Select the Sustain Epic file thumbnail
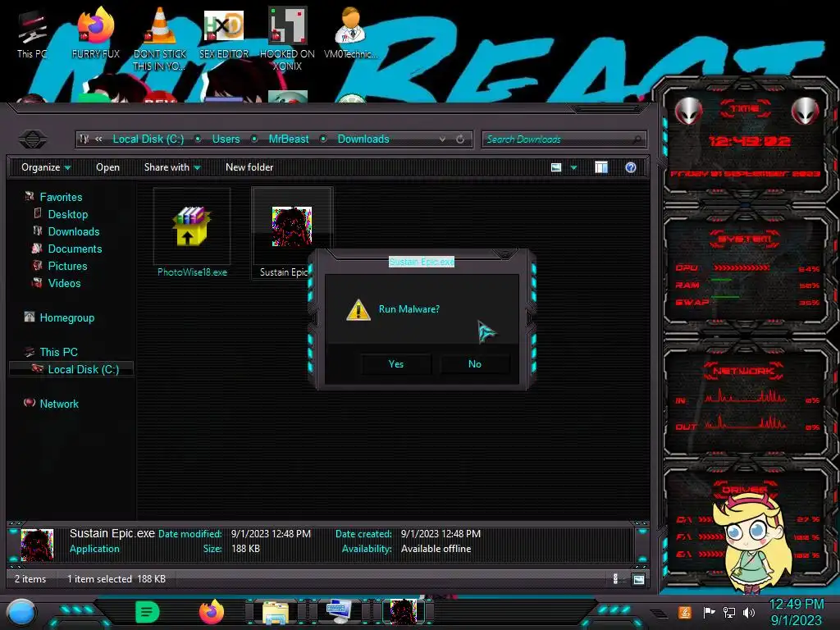Viewport: 840px width, 630px height. point(291,226)
